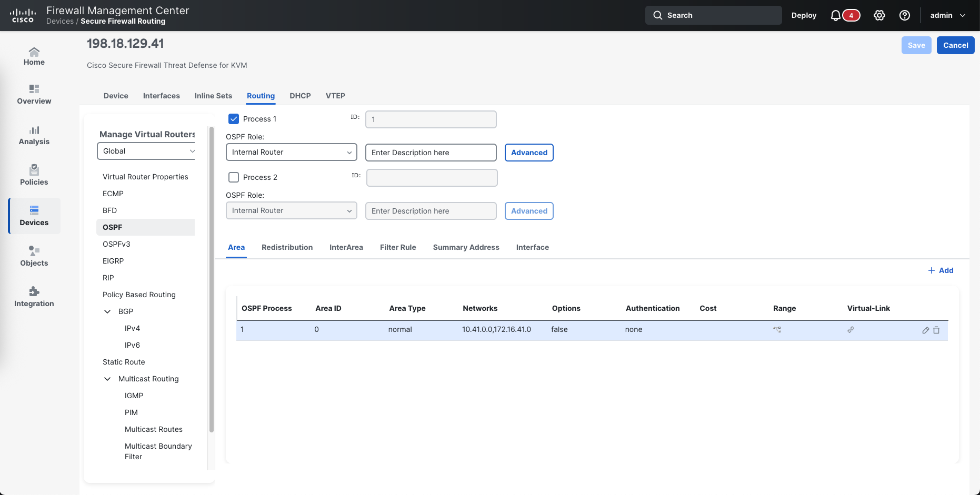Open the Analysis sidebar section

pyautogui.click(x=34, y=135)
